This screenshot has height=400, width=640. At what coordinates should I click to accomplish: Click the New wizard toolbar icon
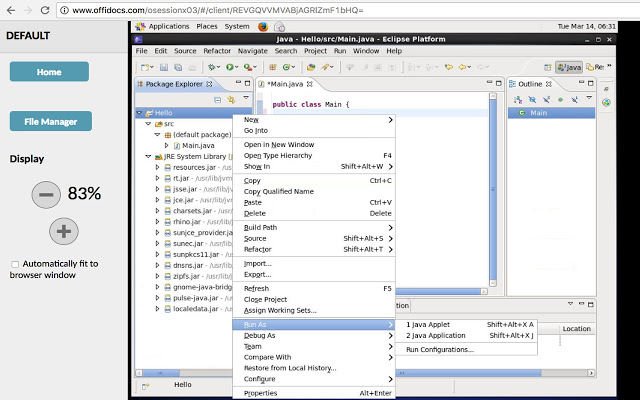(x=145, y=67)
